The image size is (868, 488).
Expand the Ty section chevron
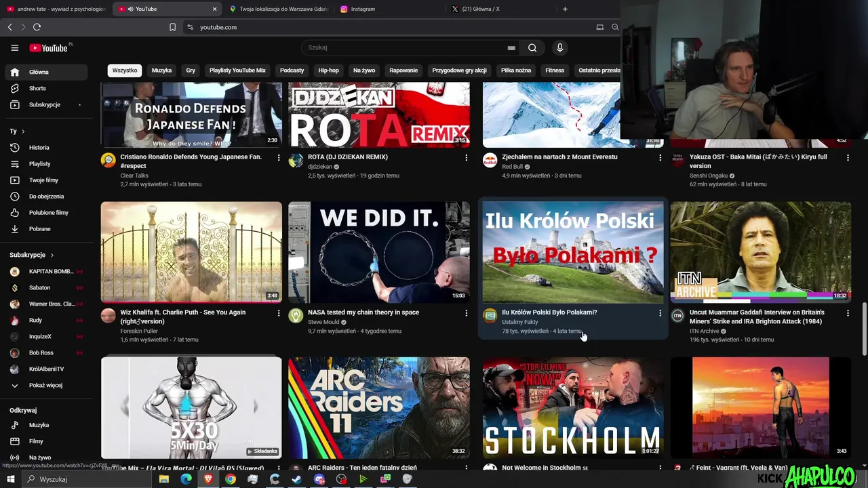click(x=23, y=131)
